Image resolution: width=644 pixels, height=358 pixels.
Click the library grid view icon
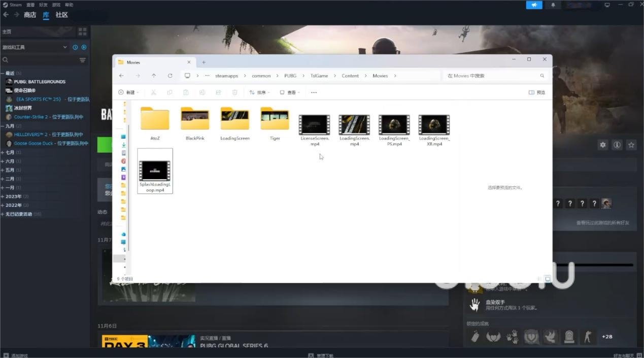pyautogui.click(x=82, y=31)
